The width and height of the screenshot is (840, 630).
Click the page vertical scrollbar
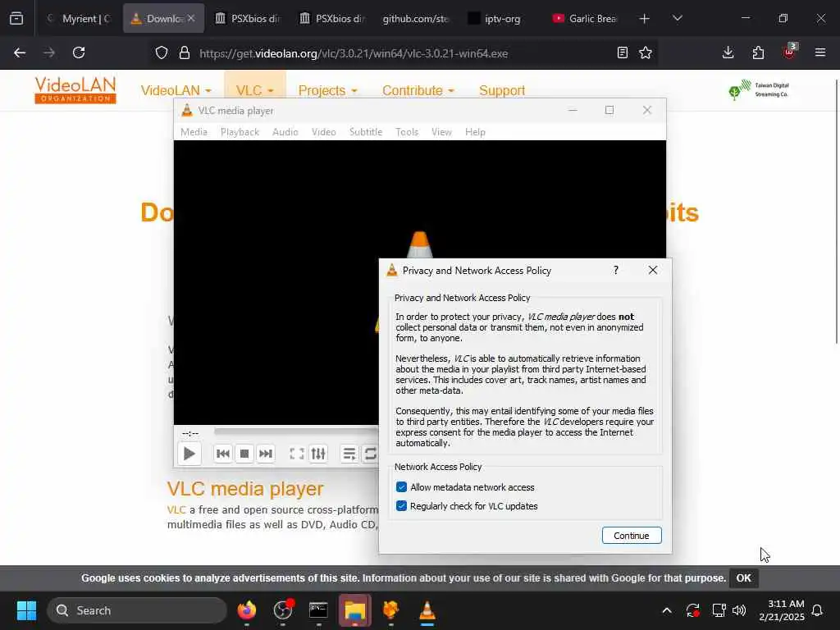(x=836, y=212)
